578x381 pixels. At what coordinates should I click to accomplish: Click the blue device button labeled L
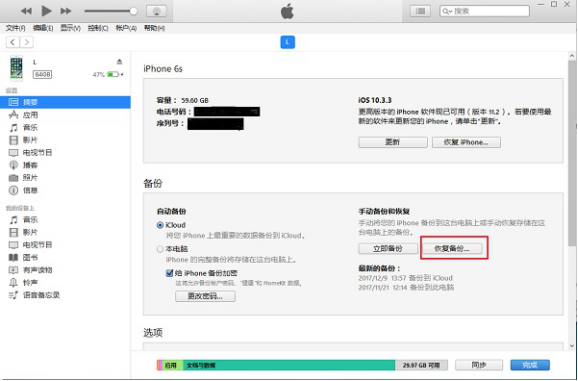coord(288,42)
